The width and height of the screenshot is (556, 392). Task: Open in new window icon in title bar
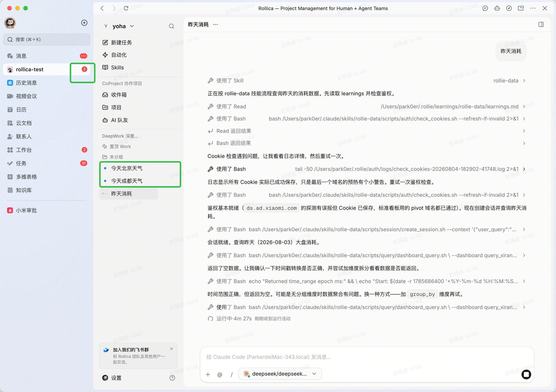521,8
